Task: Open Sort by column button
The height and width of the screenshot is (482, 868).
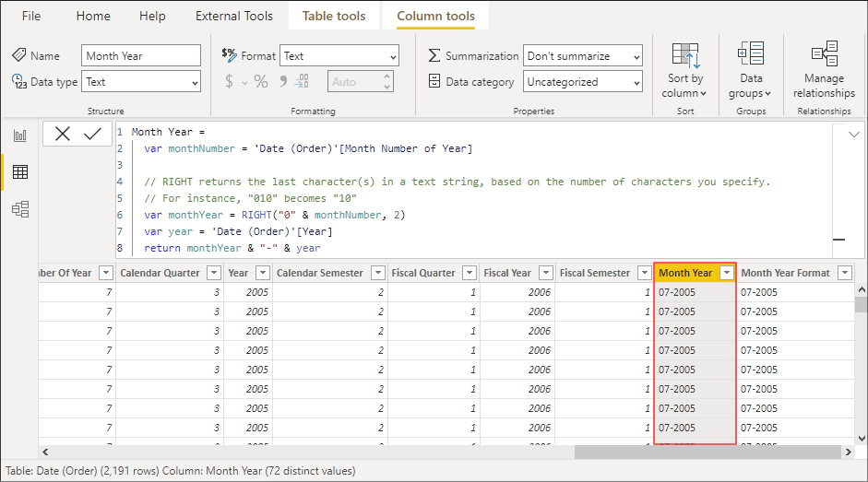Action: [x=685, y=71]
